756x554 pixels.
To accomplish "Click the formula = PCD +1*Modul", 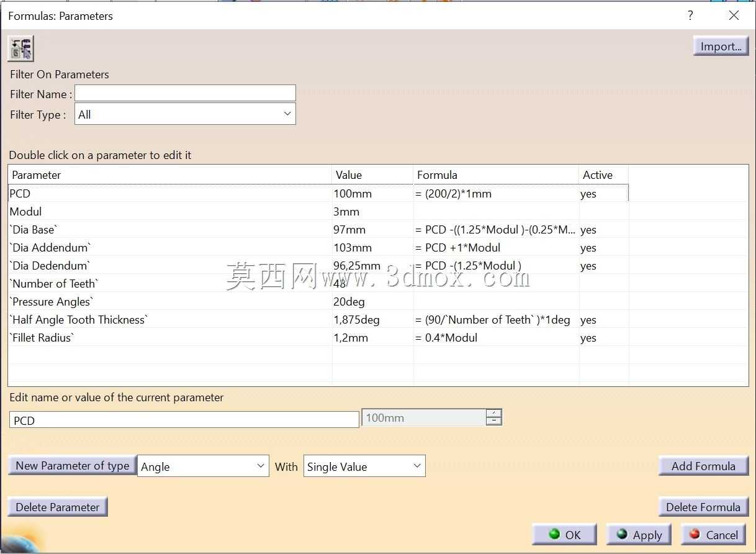I will click(458, 247).
